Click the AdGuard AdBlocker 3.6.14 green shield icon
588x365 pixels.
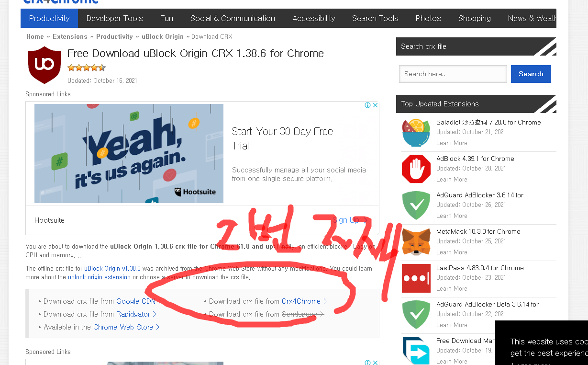(x=416, y=205)
